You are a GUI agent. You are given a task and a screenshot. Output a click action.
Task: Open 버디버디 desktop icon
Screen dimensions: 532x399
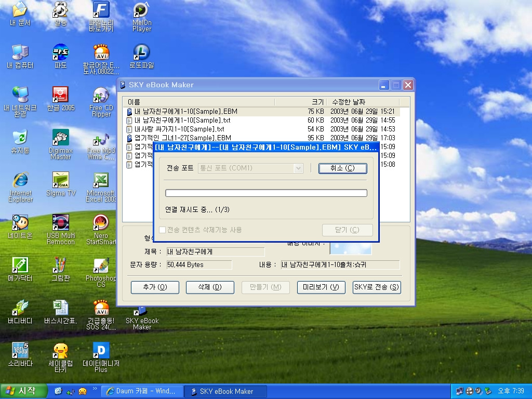(x=20, y=312)
